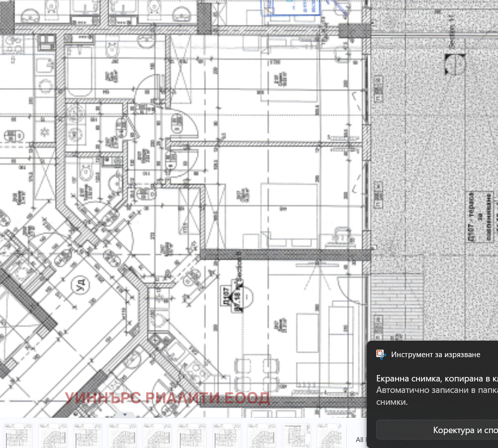The width and height of the screenshot is (498, 448).
Task: Select the second floor plan thumbnail in the filmstrip
Action: [x=53, y=436]
